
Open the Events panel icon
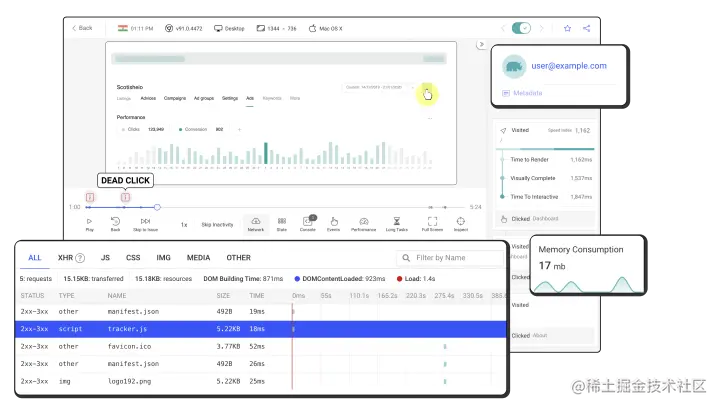(333, 224)
